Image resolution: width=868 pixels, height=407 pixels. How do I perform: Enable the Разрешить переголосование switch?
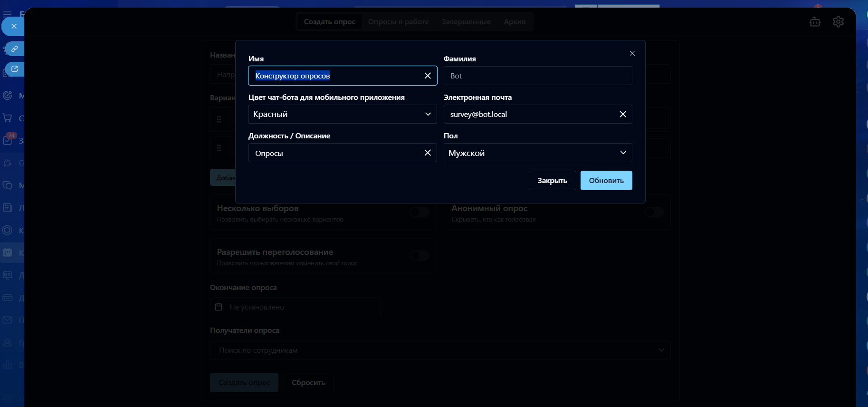click(420, 256)
